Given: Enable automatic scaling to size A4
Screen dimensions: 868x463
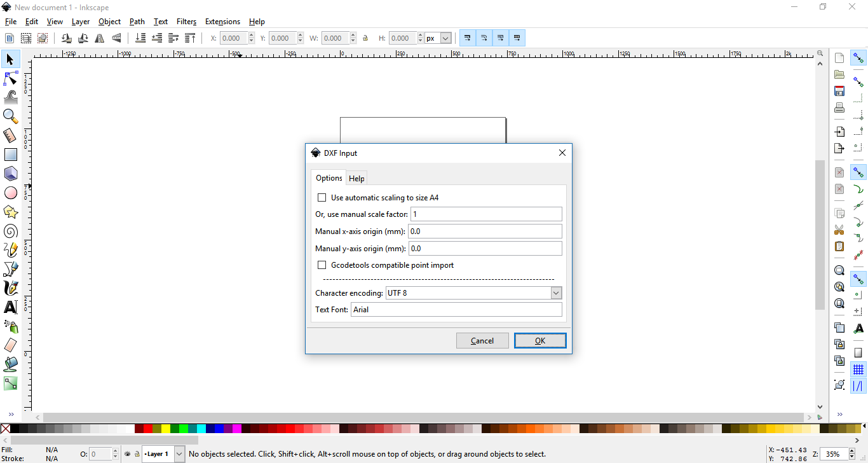Looking at the screenshot, I should [x=322, y=198].
